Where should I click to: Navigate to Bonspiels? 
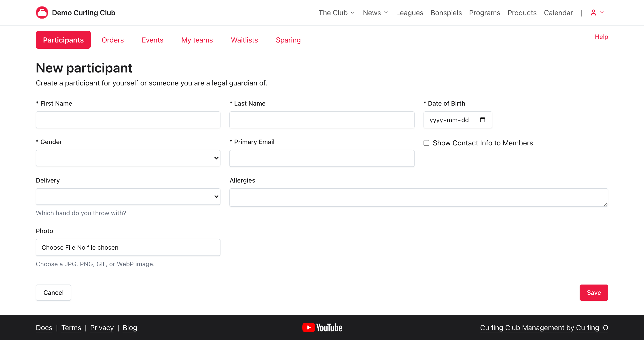[x=446, y=13]
